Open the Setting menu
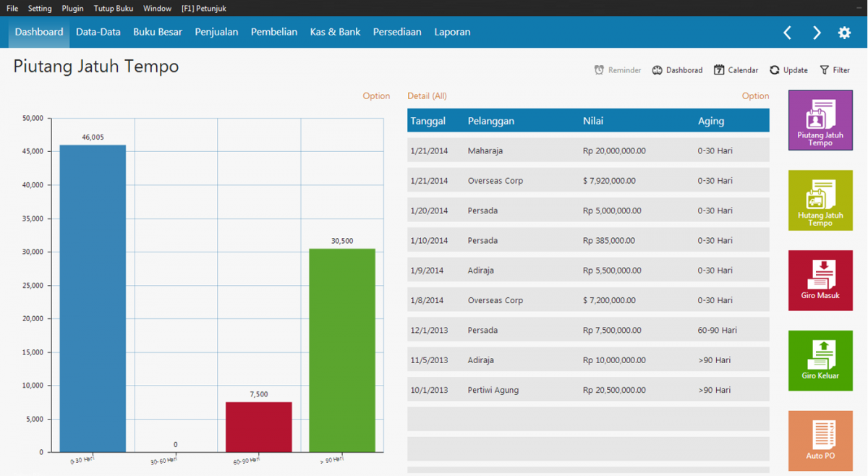The width and height of the screenshot is (868, 476). click(x=40, y=8)
